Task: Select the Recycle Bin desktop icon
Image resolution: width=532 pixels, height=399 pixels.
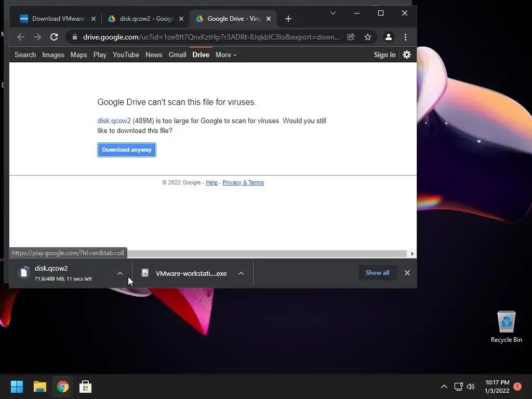Action: (506, 327)
